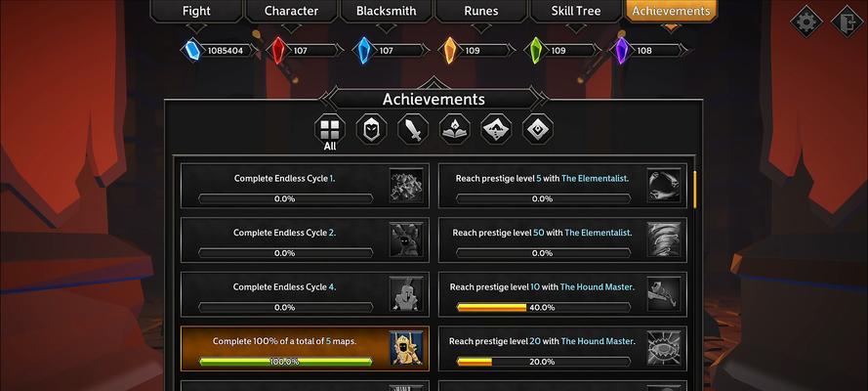The image size is (868, 391).
Task: Filter achievements by sword icon
Action: (413, 130)
